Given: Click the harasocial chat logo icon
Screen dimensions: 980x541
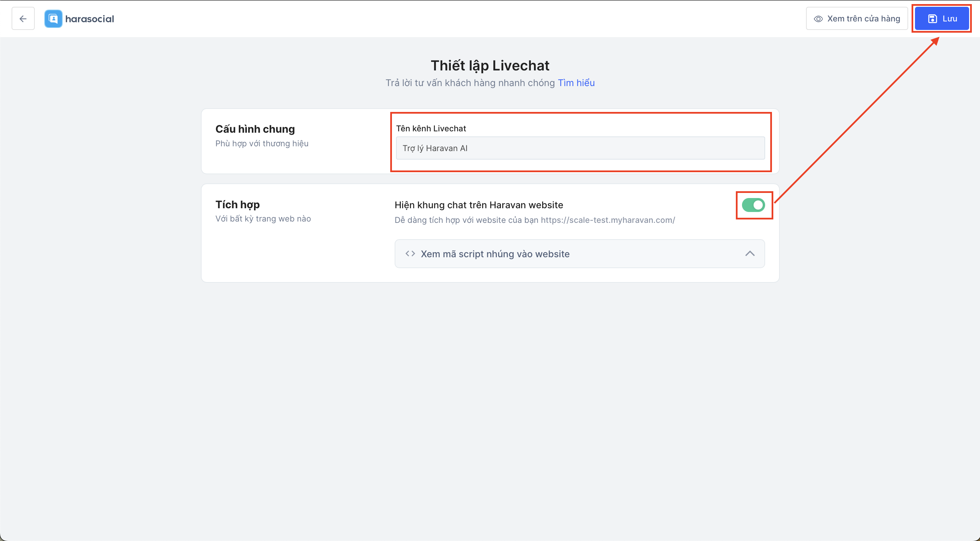Looking at the screenshot, I should tap(53, 19).
